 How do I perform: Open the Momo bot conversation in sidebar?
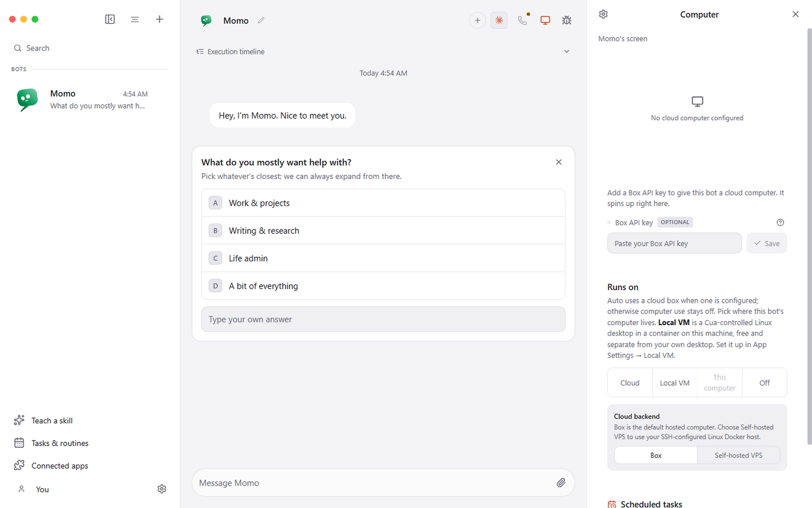[x=90, y=99]
